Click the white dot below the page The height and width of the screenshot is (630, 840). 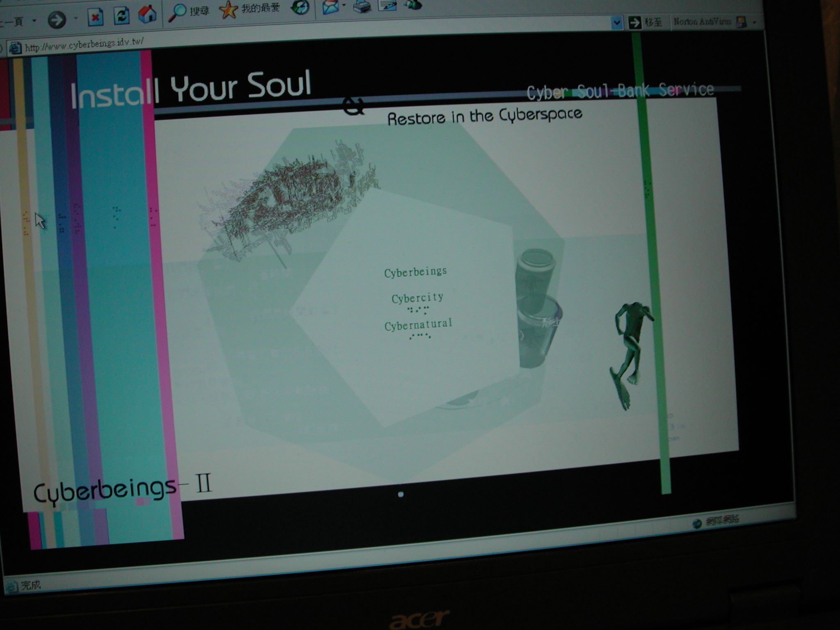click(401, 494)
